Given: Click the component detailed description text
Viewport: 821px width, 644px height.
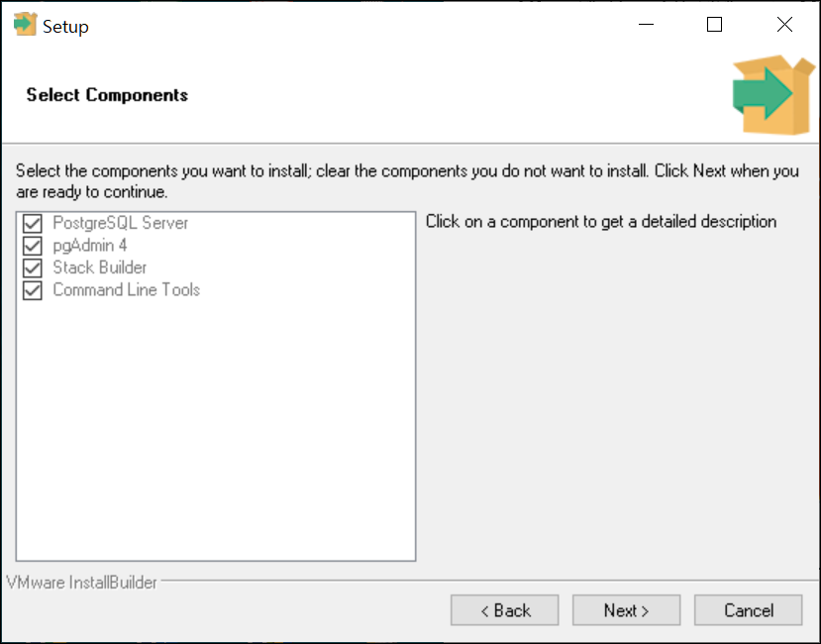Looking at the screenshot, I should coord(601,222).
